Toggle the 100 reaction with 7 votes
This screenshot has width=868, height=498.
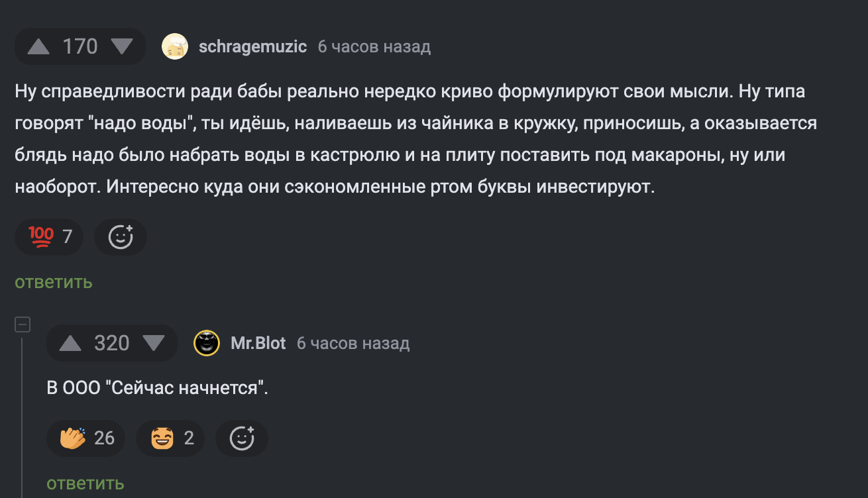[50, 236]
